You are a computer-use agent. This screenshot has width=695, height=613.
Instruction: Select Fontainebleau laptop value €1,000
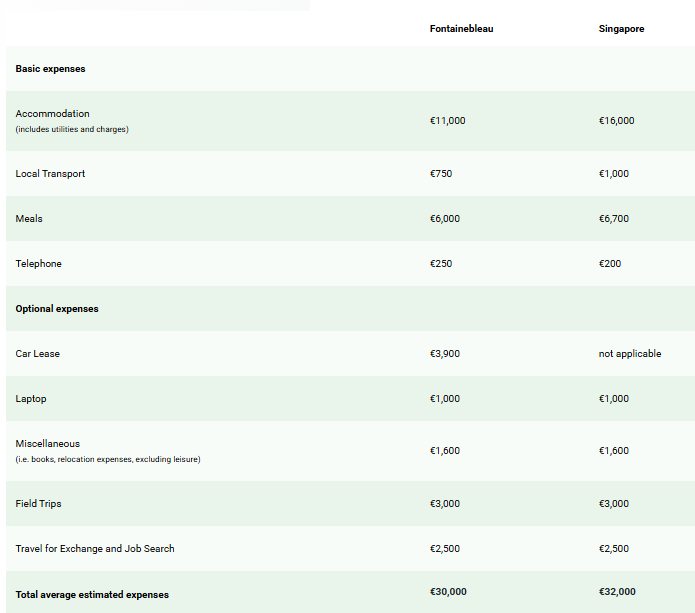[445, 398]
